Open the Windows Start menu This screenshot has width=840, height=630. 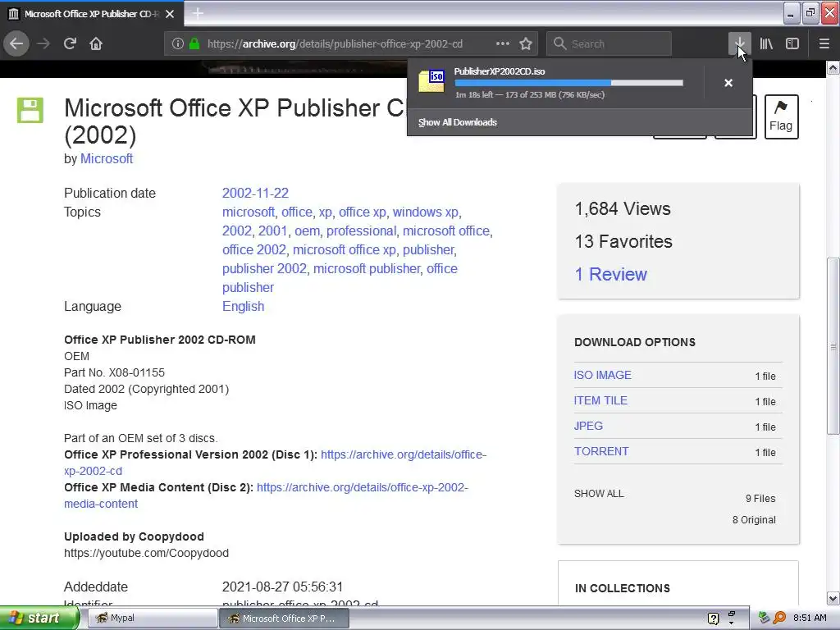pyautogui.click(x=39, y=619)
